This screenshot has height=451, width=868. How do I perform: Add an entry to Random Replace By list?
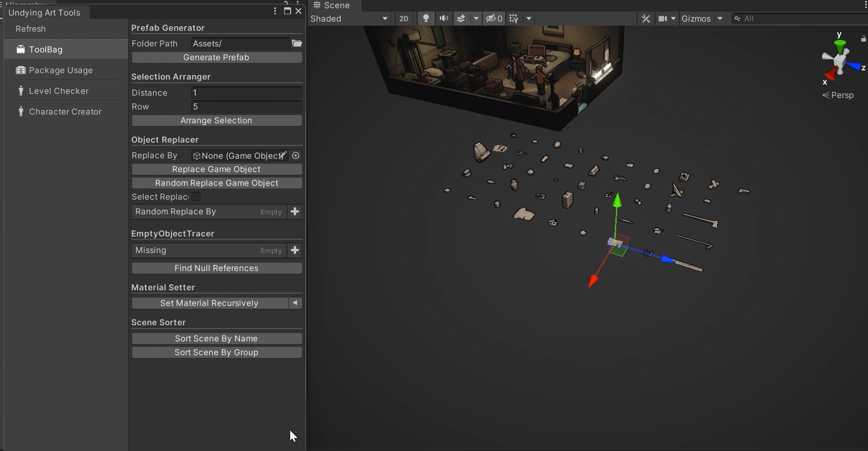coord(295,212)
